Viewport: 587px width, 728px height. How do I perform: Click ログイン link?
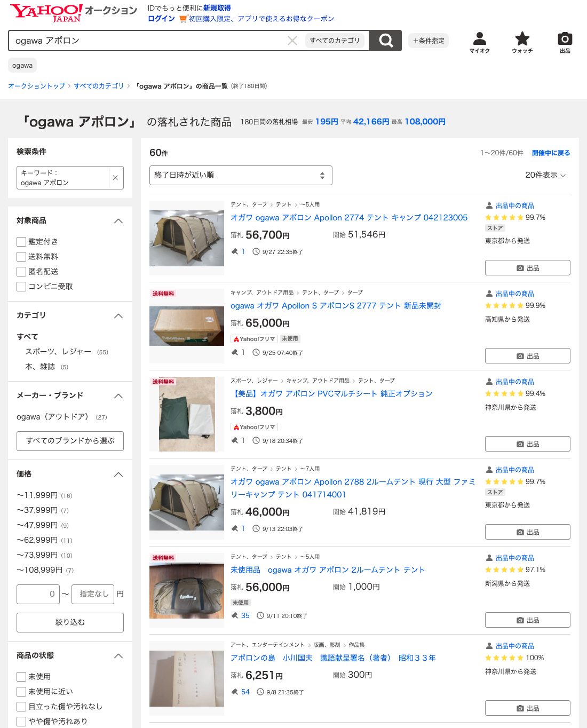click(x=161, y=19)
